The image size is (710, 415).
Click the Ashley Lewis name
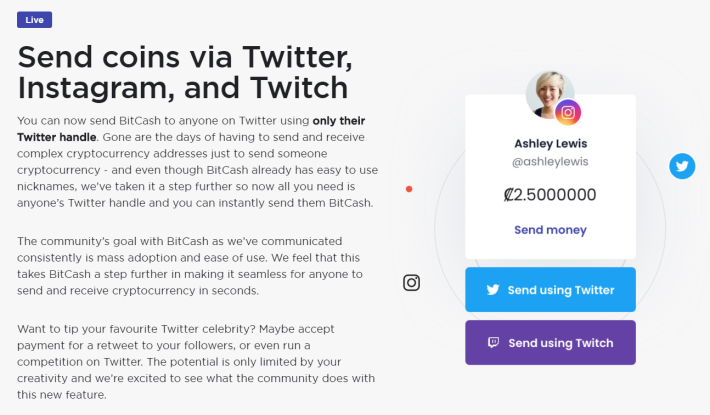550,143
